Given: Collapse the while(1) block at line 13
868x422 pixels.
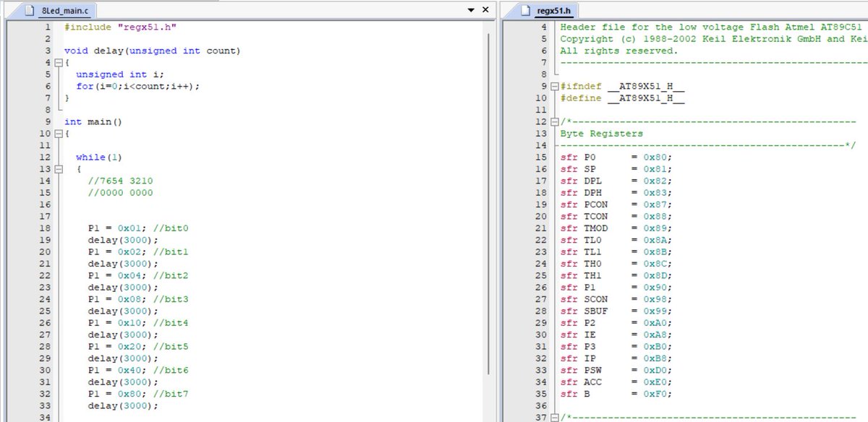Looking at the screenshot, I should [59, 169].
